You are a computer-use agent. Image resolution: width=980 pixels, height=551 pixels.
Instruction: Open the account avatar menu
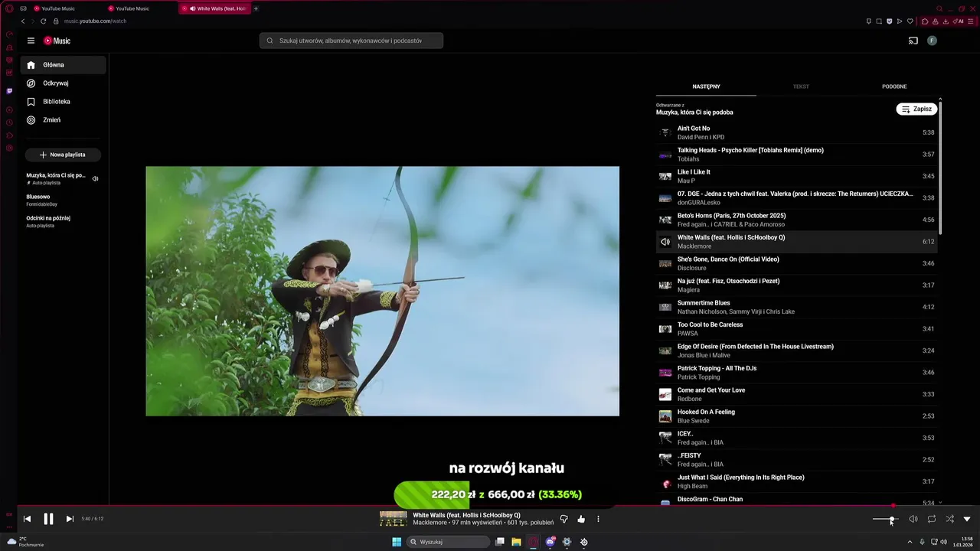932,41
